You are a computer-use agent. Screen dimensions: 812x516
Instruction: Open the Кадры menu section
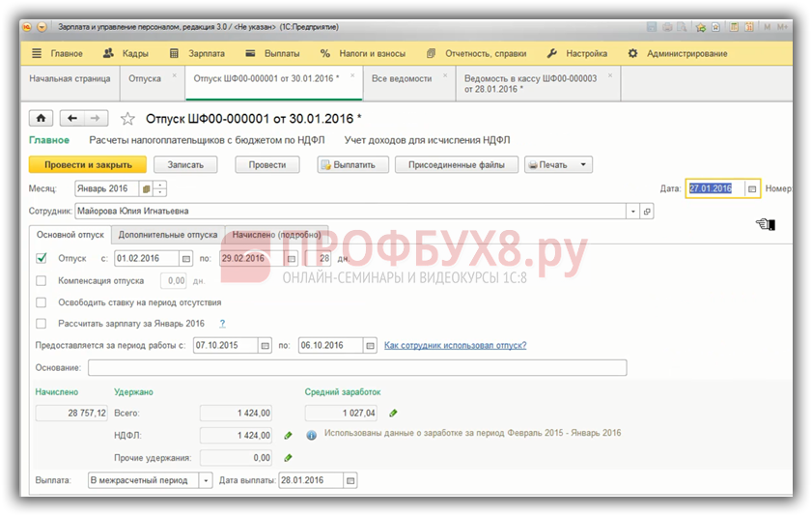(x=126, y=53)
